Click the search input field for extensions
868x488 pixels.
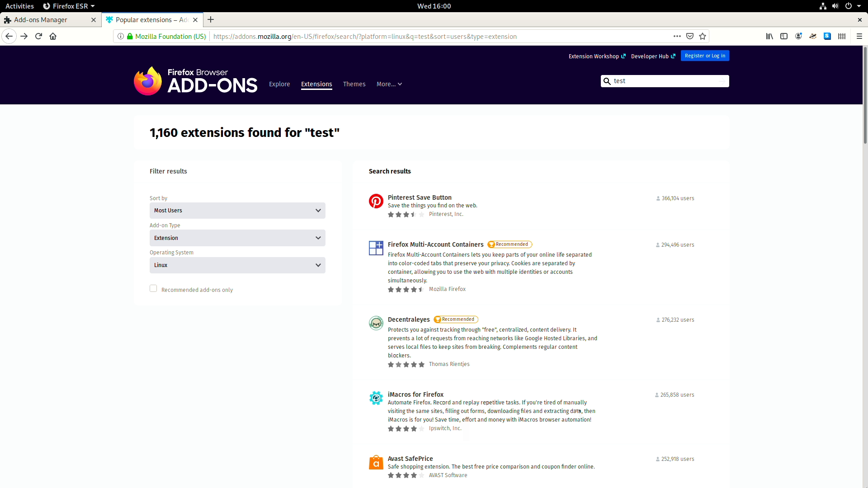point(665,80)
